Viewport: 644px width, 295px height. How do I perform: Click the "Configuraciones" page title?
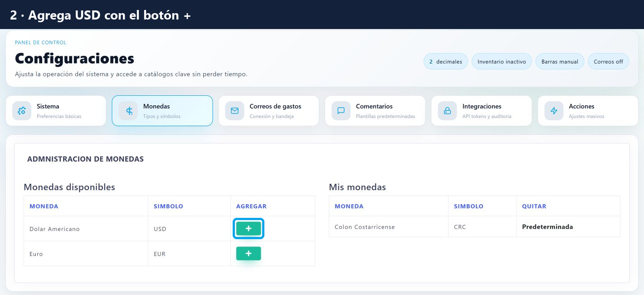pyautogui.click(x=74, y=59)
